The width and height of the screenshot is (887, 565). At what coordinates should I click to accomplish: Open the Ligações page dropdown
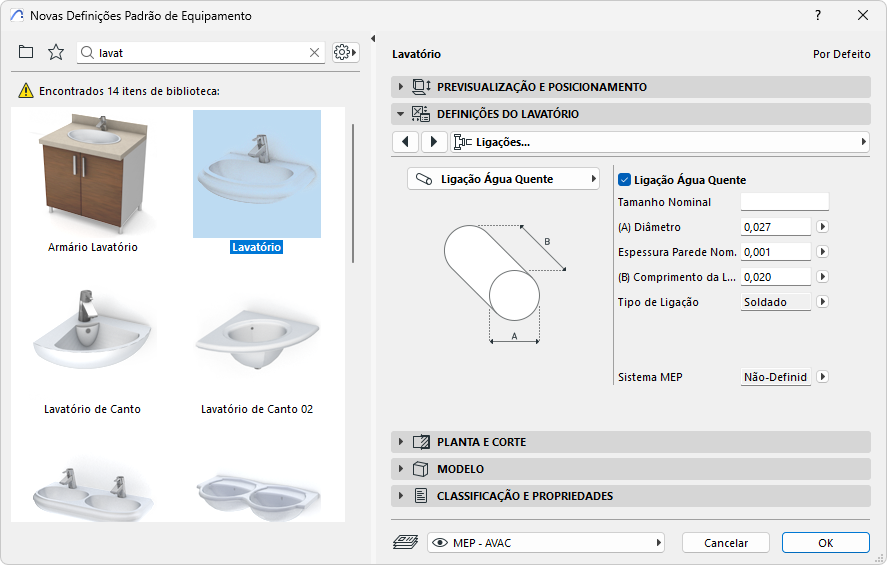(660, 142)
